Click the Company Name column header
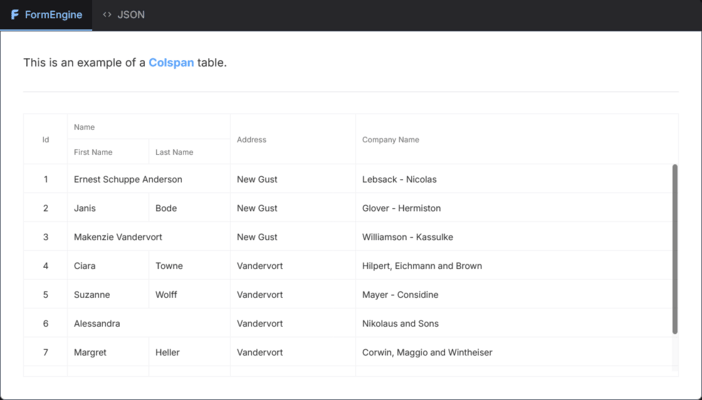 (x=517, y=139)
